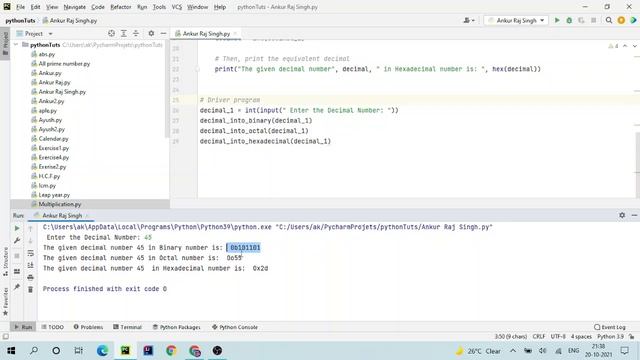This screenshot has height=360, width=640.
Task: Collapse the pythonTuts project folder
Action: tap(16, 44)
